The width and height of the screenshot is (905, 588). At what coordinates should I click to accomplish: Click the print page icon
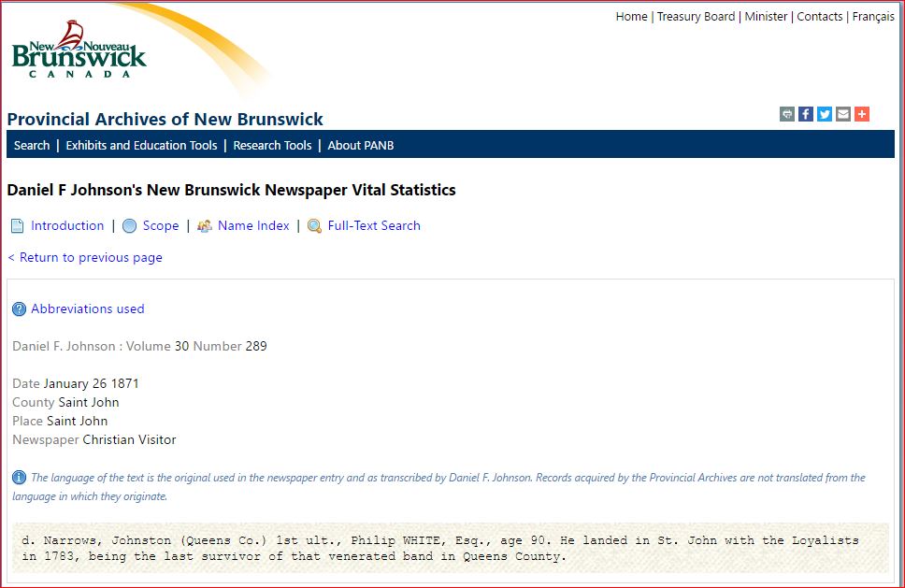pyautogui.click(x=787, y=114)
